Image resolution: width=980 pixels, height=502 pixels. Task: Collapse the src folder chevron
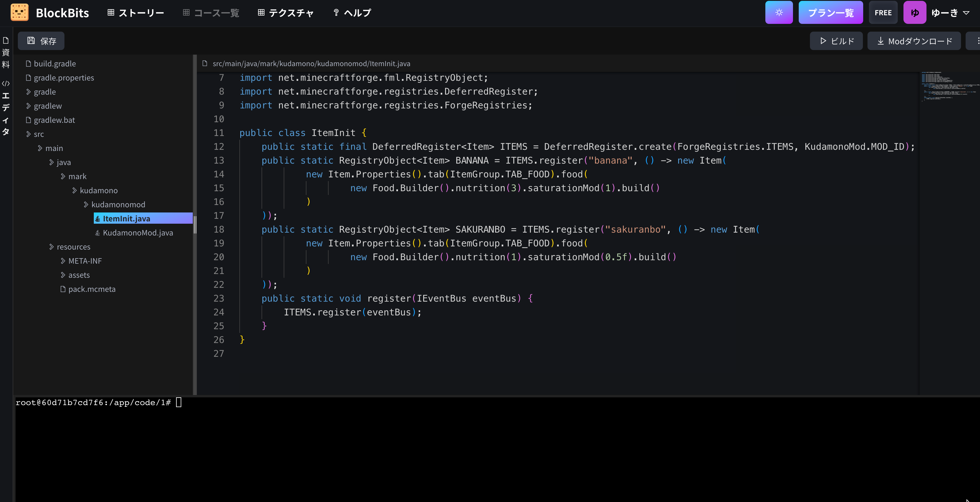pos(28,134)
